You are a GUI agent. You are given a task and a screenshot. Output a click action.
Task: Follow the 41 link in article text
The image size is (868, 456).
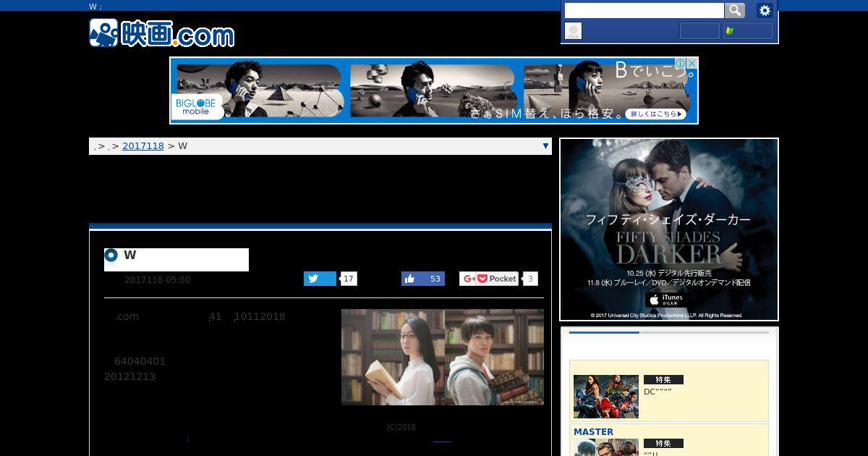(215, 316)
